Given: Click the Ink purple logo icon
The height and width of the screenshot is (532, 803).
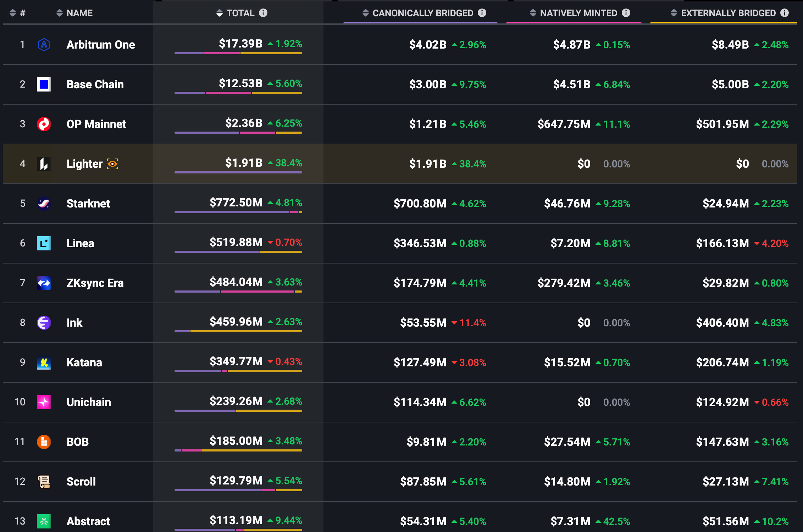Looking at the screenshot, I should tap(44, 323).
